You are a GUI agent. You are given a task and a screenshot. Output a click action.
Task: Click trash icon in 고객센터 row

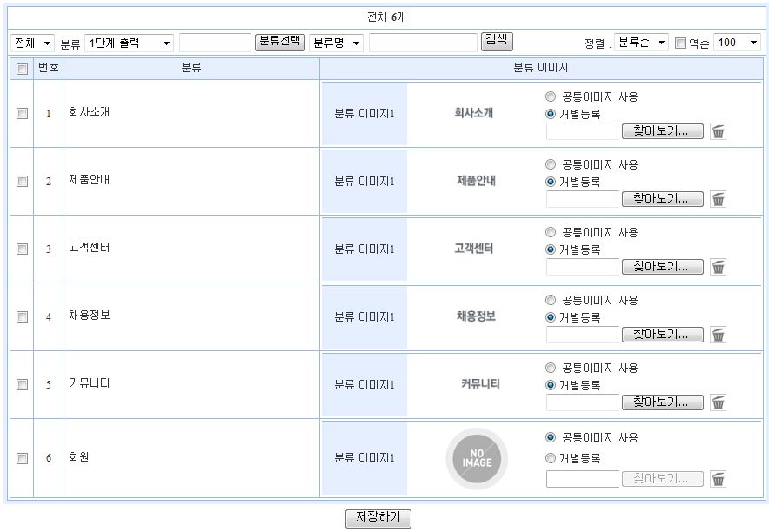pyautogui.click(x=718, y=267)
